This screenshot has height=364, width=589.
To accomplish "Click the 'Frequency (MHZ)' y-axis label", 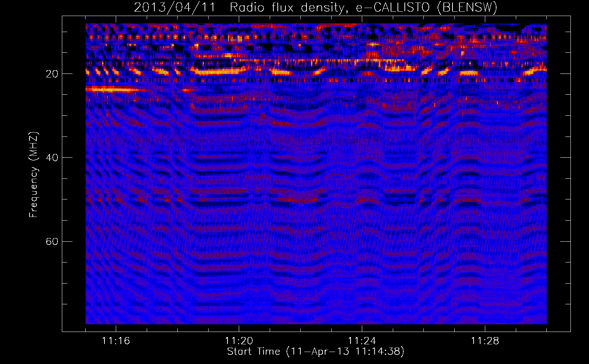I will (x=33, y=175).
